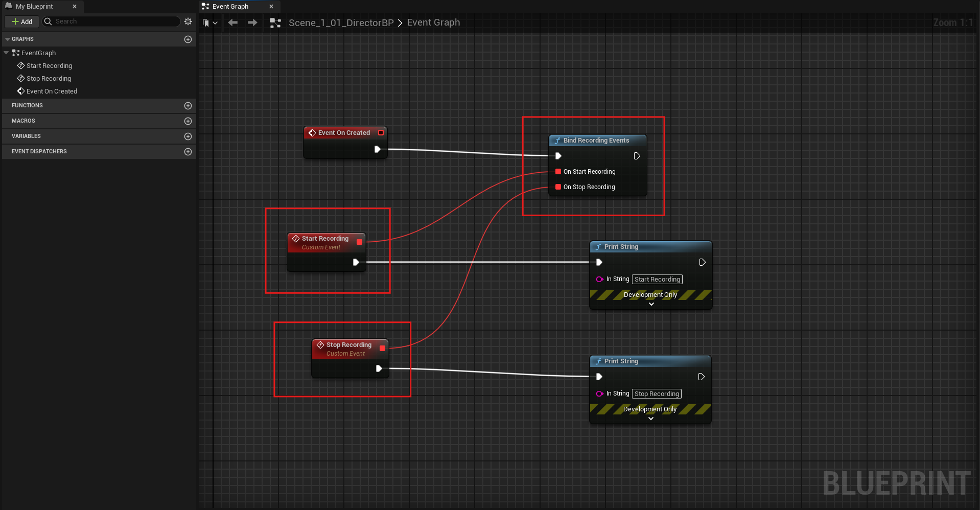The width and height of the screenshot is (980, 510).
Task: Add a new variable with plus icon
Action: pos(188,136)
